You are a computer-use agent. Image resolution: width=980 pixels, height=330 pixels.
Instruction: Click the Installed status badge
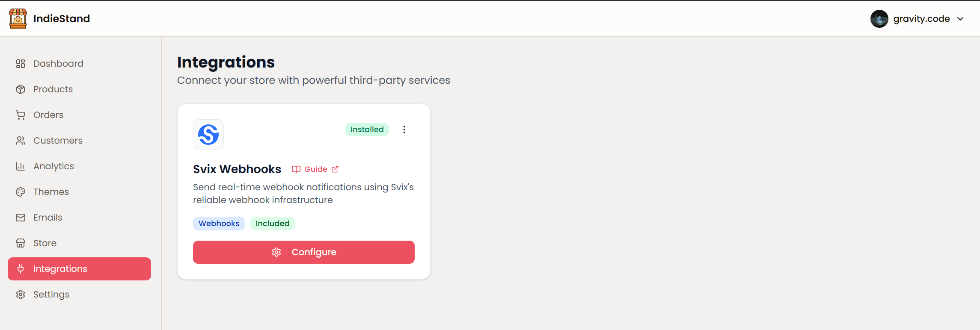(367, 130)
